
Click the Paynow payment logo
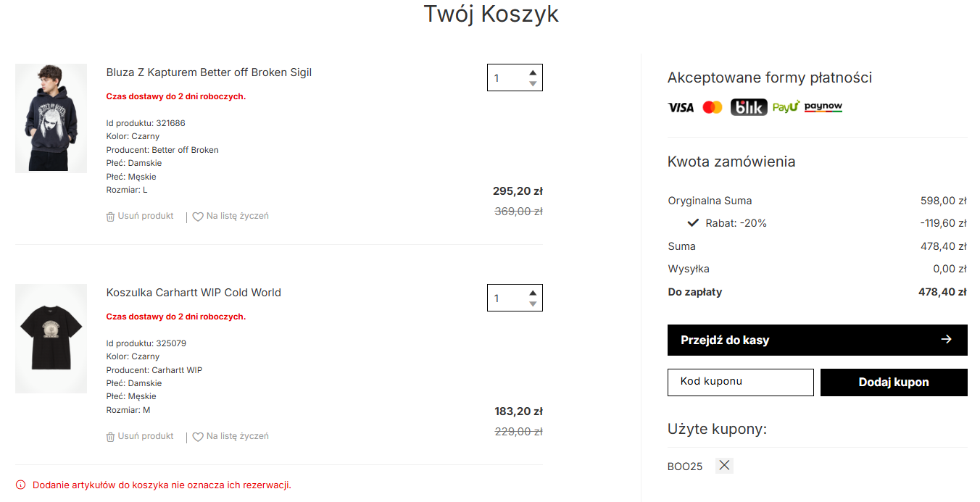pos(823,107)
